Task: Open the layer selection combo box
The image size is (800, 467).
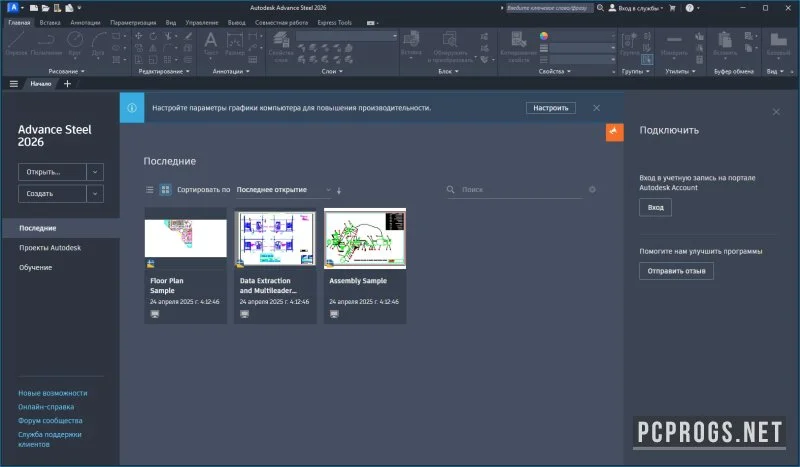Action: click(x=347, y=36)
